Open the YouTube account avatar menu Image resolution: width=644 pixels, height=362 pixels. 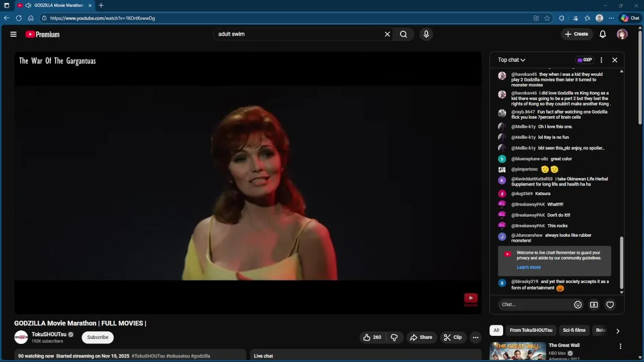(x=622, y=34)
